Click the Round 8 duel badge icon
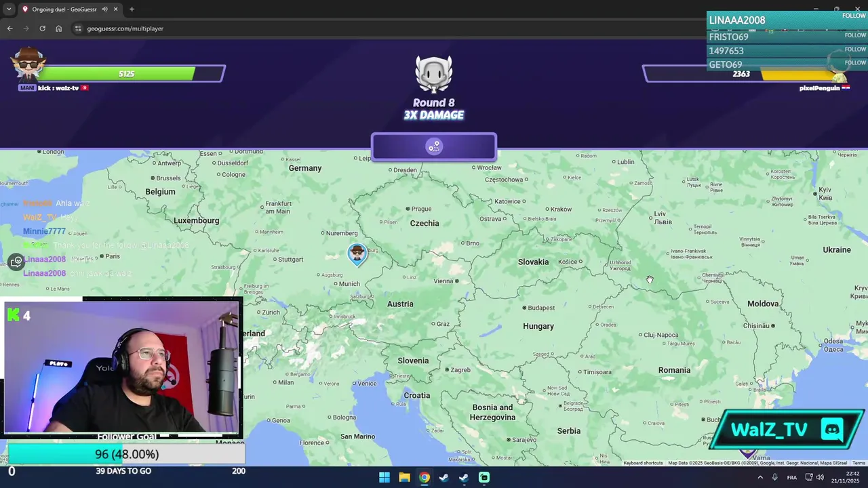Screen dimensions: 868x488 click(434, 74)
